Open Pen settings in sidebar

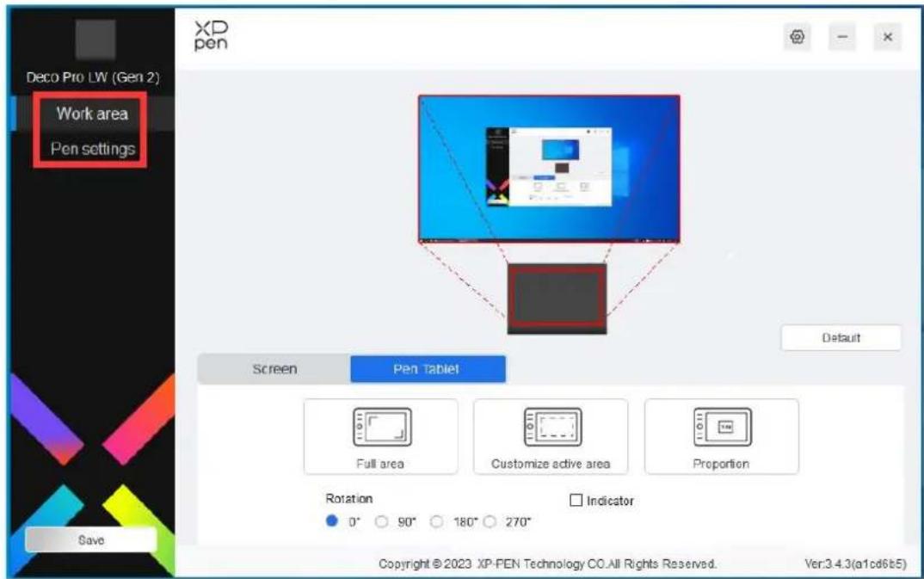coord(93,149)
